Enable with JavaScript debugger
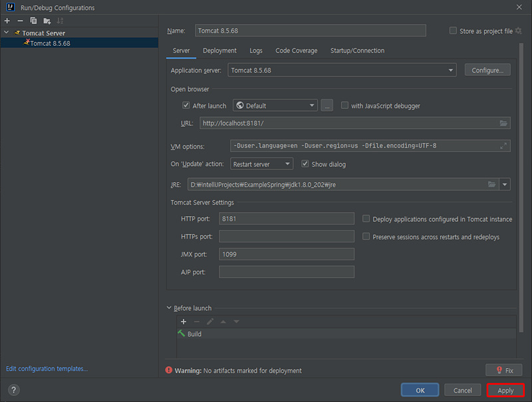532x402 pixels. coord(344,106)
